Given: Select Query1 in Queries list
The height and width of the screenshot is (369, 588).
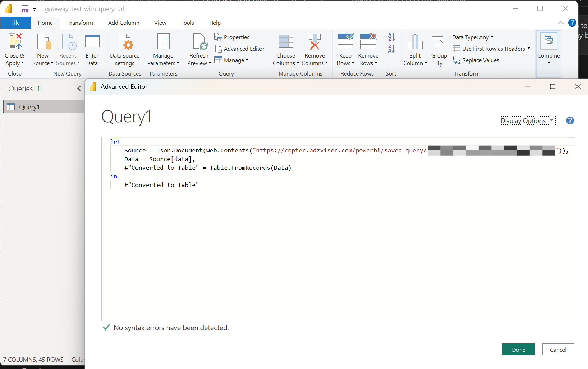Looking at the screenshot, I should tap(43, 107).
